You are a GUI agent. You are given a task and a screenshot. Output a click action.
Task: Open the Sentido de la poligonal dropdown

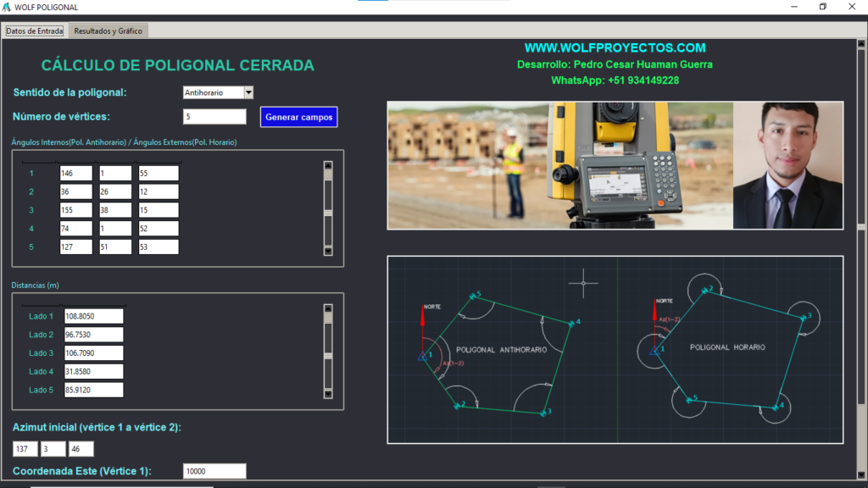tap(248, 92)
